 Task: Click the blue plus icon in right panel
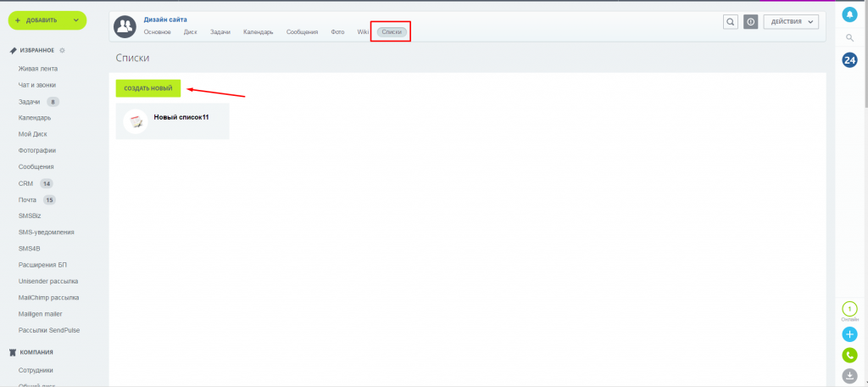(x=849, y=334)
